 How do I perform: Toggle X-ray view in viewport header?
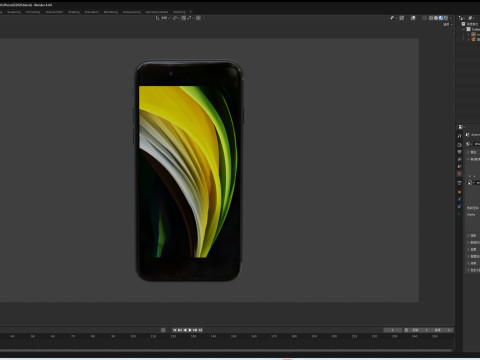click(x=425, y=18)
